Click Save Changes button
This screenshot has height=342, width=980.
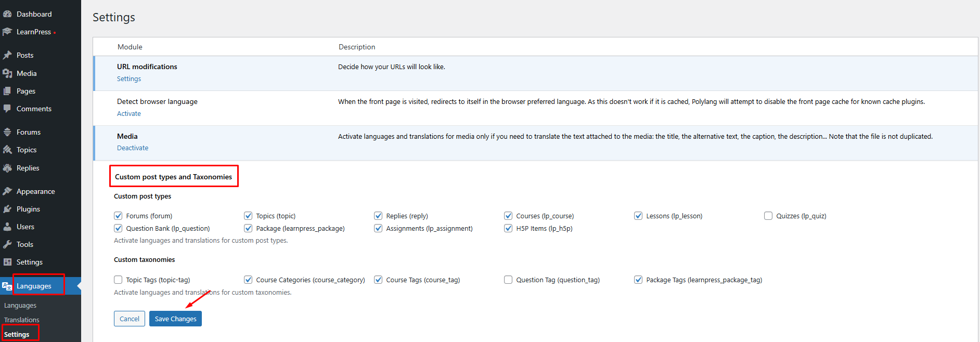(x=175, y=319)
